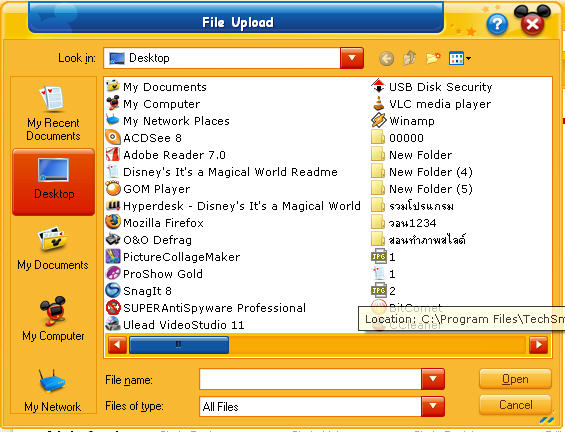Select the Mozilla Firefox shortcut
This screenshot has width=565, height=432.
155,223
